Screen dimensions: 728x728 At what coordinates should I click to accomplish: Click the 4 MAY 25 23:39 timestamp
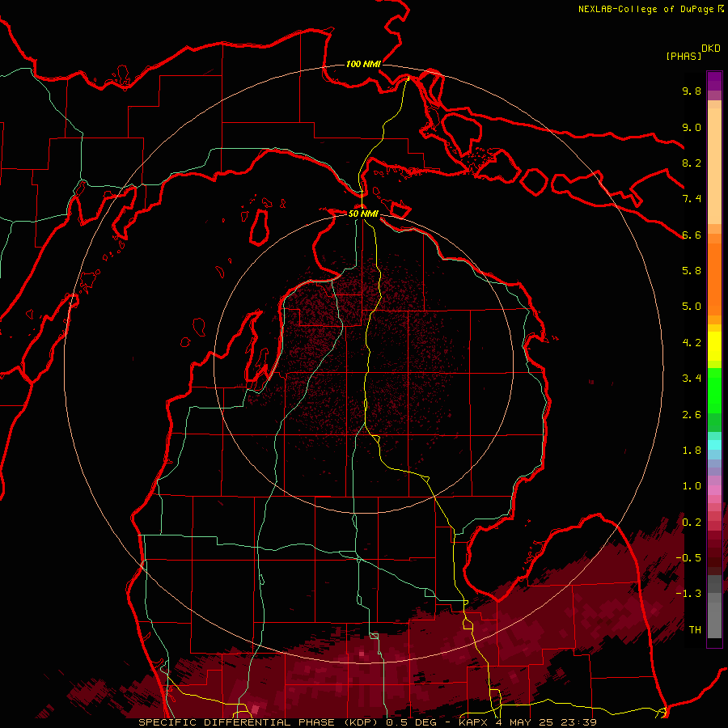pyautogui.click(x=546, y=722)
